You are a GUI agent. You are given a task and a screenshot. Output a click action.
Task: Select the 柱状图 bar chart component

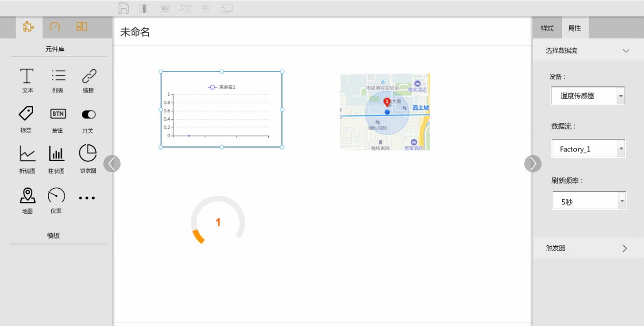pyautogui.click(x=57, y=158)
